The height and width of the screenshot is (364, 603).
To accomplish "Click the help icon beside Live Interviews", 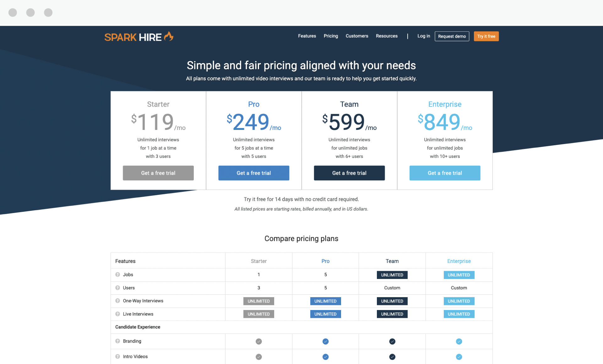I will coord(117,314).
